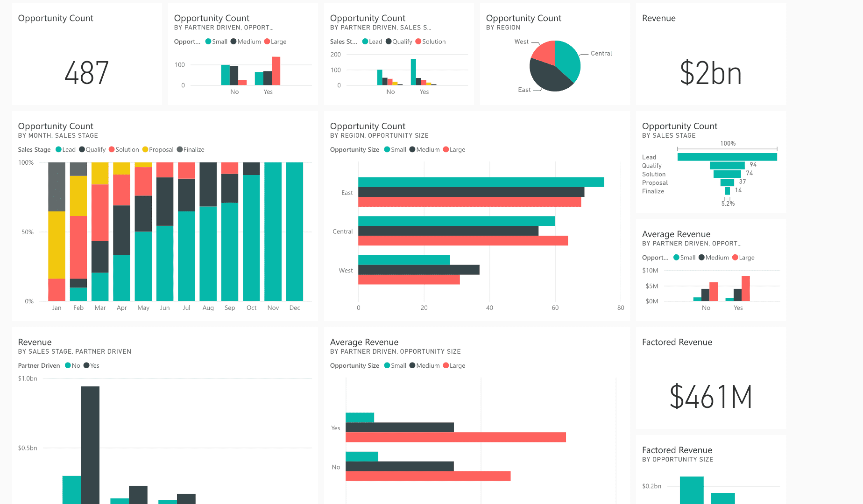Select No Large bar in bottom Average Revenue chart
Viewport: 863px width, 504px height.
[428, 476]
